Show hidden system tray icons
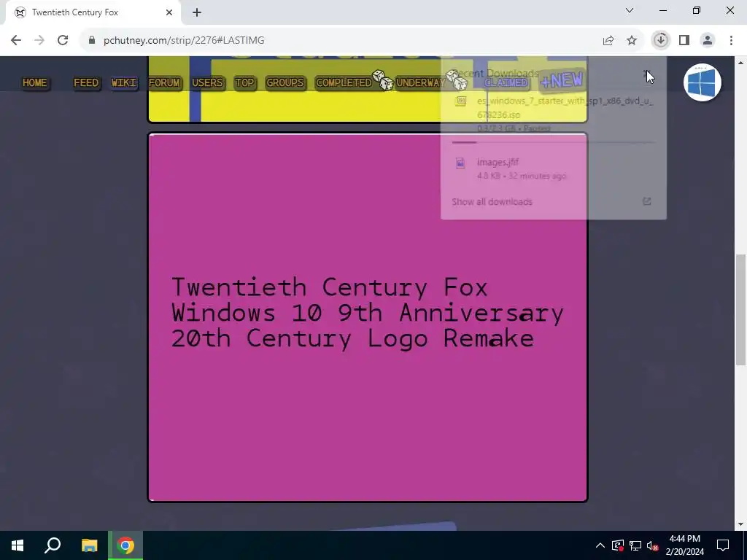Screen dimensions: 747x560 click(600, 545)
